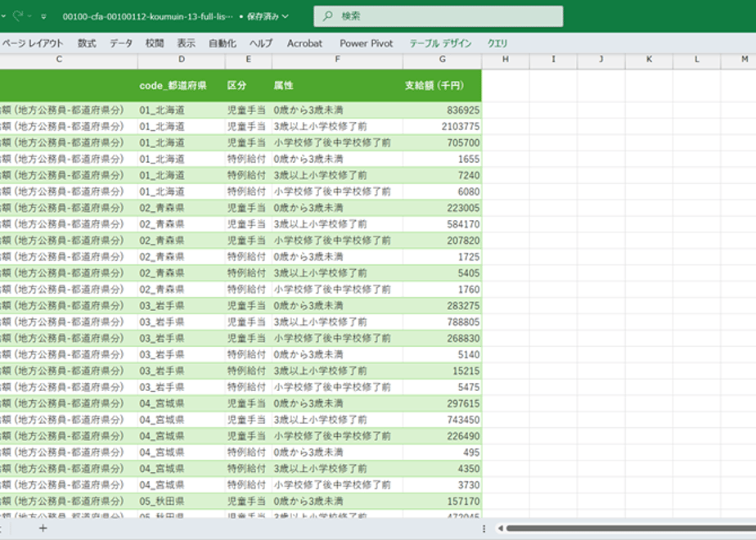This screenshot has width=756, height=540.
Task: Select 04_宮城県 cell in the 3730 row
Action: click(x=182, y=485)
